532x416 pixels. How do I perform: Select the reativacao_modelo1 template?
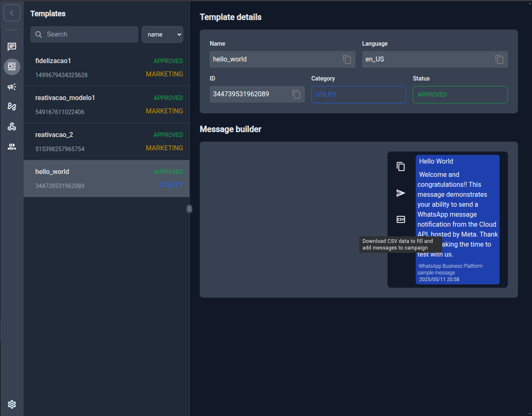pos(107,105)
